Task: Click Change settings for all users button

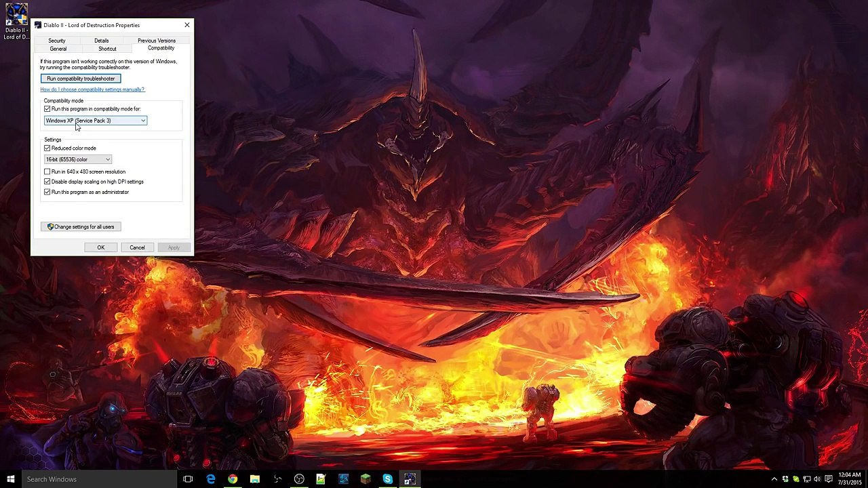Action: 81,227
